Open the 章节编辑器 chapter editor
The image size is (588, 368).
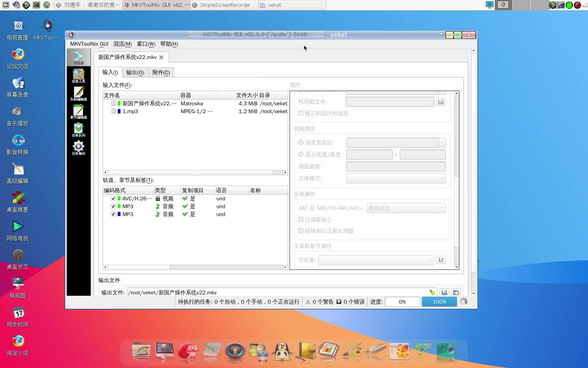tap(78, 112)
